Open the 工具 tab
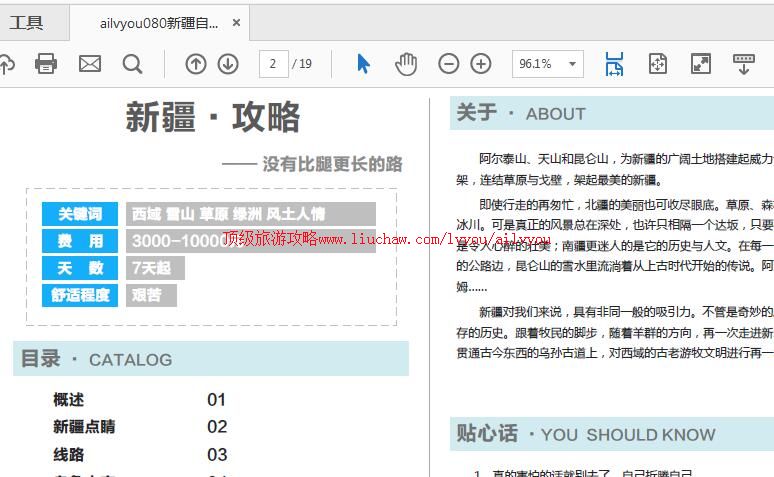Viewport: 774px width, 477px height. (27, 22)
